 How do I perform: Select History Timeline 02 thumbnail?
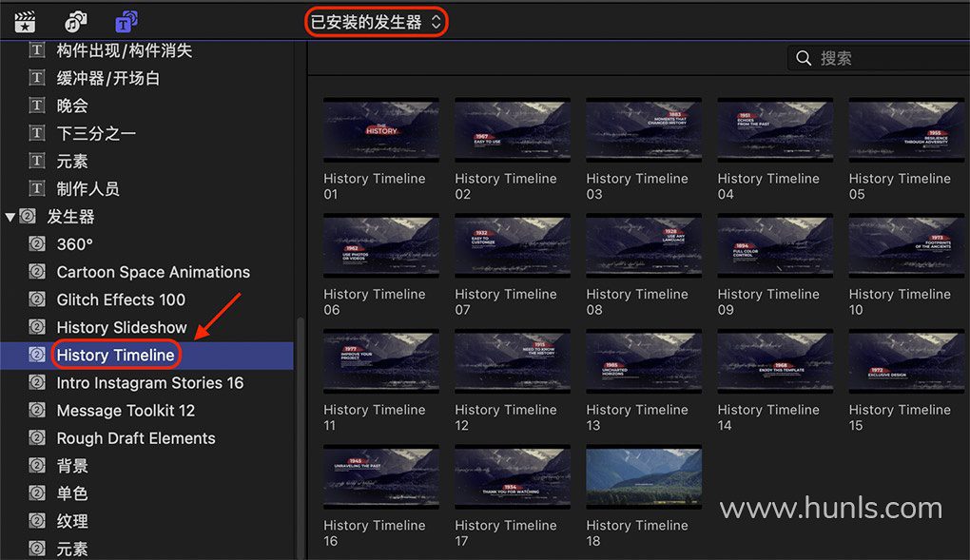point(513,130)
